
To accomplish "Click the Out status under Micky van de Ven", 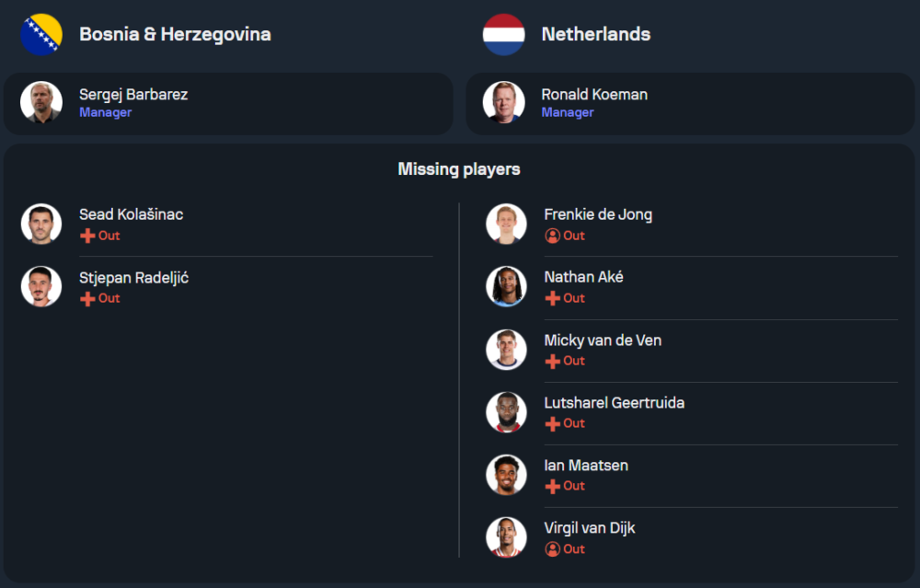I will [x=574, y=361].
